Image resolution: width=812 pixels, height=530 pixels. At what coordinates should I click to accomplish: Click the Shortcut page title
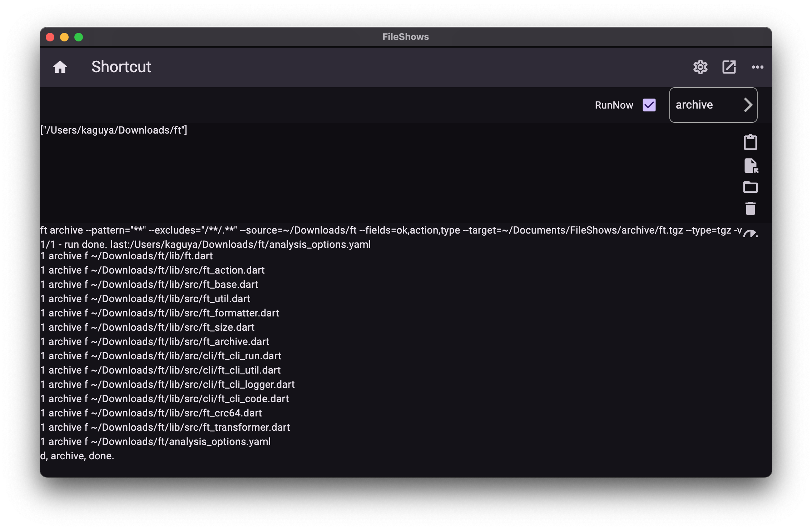coord(121,67)
